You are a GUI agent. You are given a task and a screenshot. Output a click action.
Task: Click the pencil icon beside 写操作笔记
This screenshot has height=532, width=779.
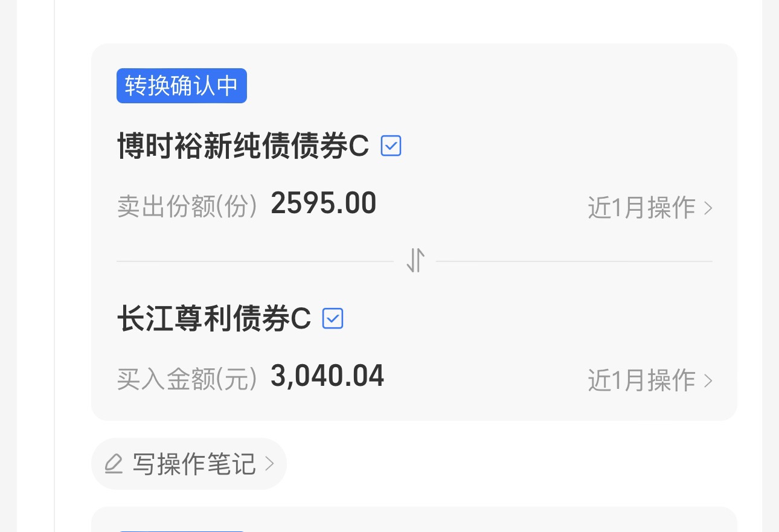(x=114, y=464)
